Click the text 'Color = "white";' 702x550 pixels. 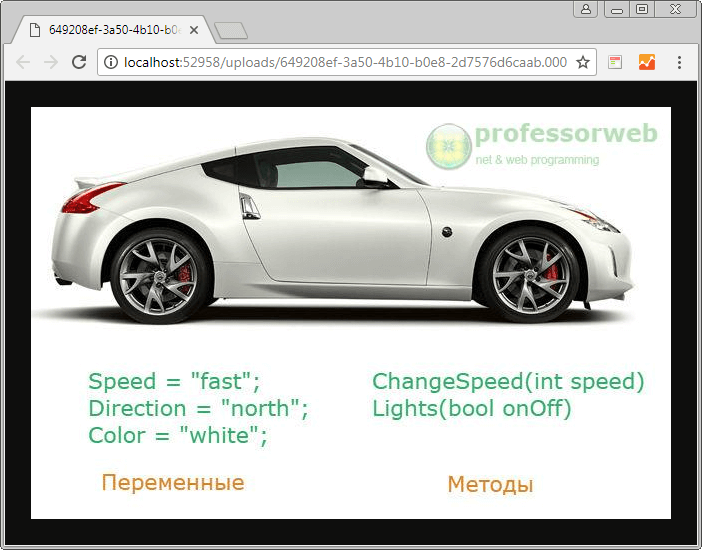coord(178,435)
